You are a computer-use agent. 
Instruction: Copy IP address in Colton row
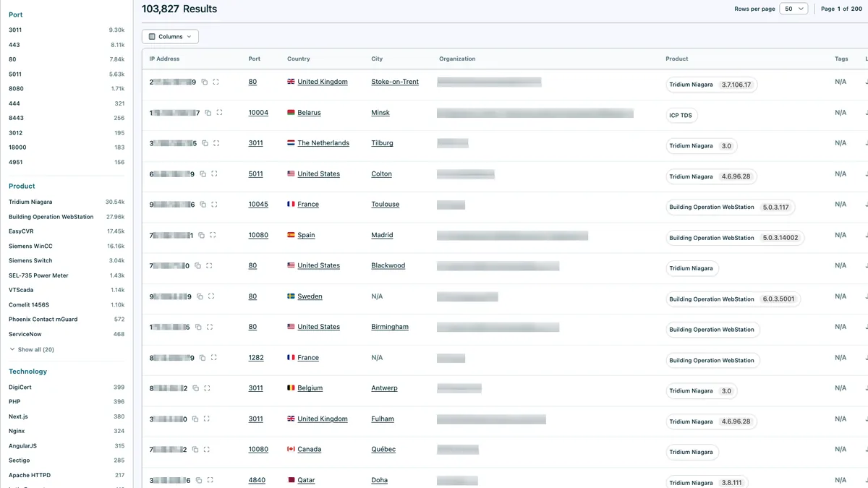[203, 174]
